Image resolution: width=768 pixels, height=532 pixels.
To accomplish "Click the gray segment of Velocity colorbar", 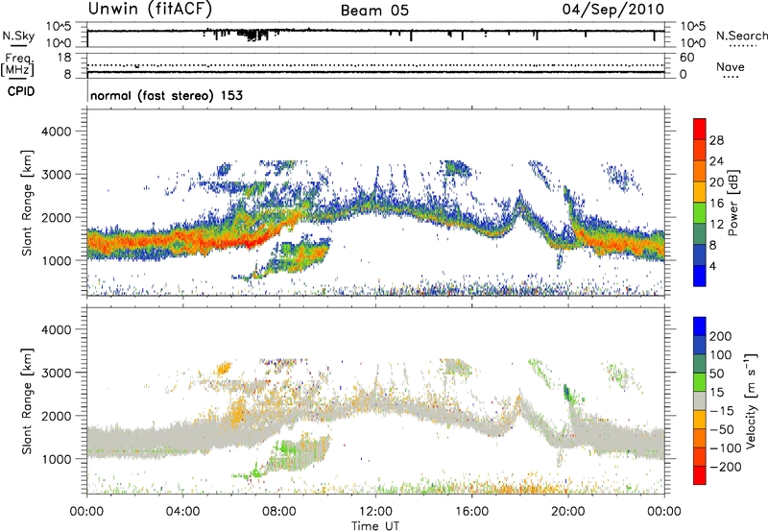I will [x=700, y=400].
